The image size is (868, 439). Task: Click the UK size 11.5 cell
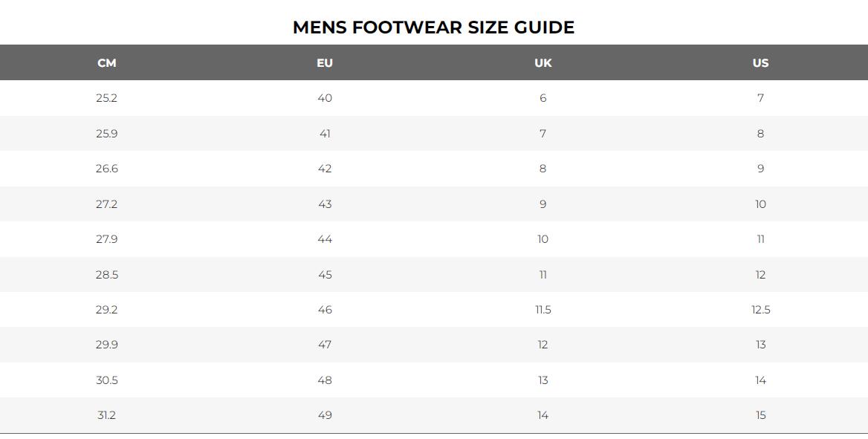coord(543,310)
